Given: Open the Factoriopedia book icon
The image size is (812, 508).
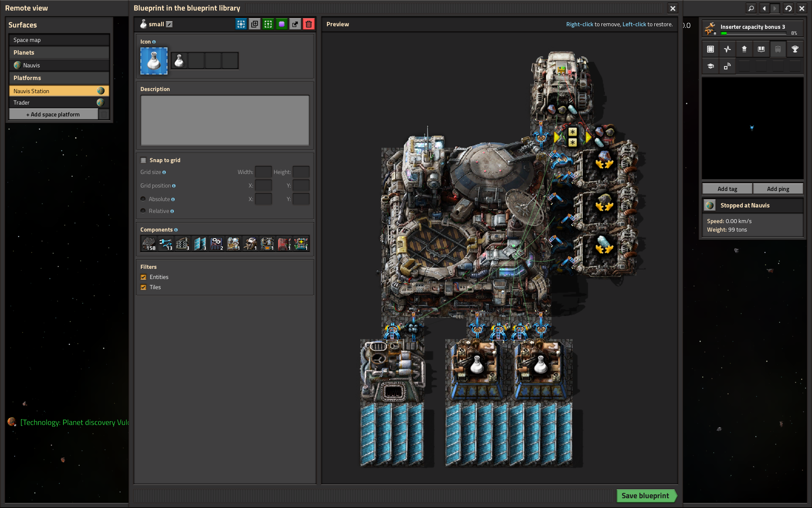Looking at the screenshot, I should click(761, 49).
